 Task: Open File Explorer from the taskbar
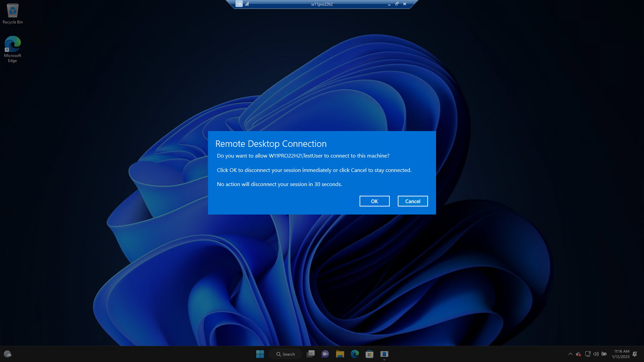340,354
